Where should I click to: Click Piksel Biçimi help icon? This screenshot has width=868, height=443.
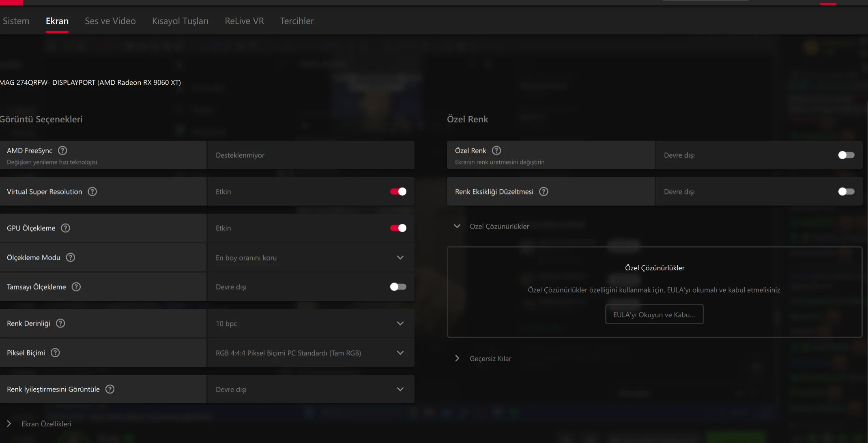coord(55,353)
